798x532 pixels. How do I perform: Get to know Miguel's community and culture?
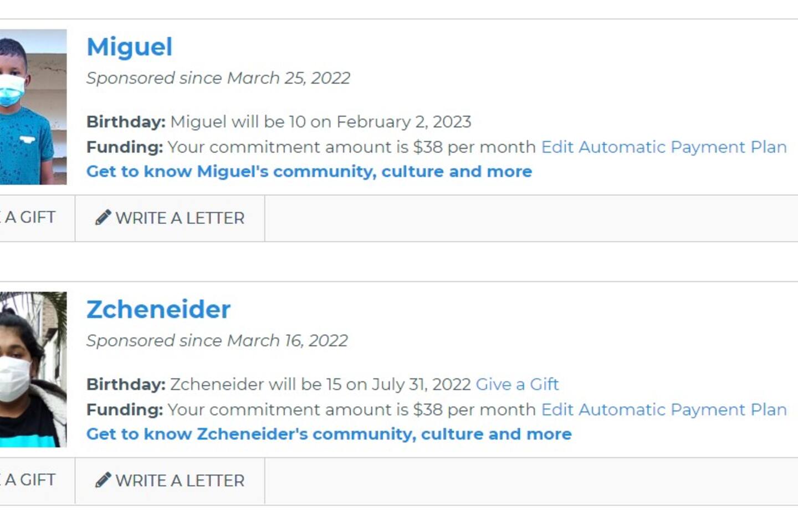pos(309,171)
